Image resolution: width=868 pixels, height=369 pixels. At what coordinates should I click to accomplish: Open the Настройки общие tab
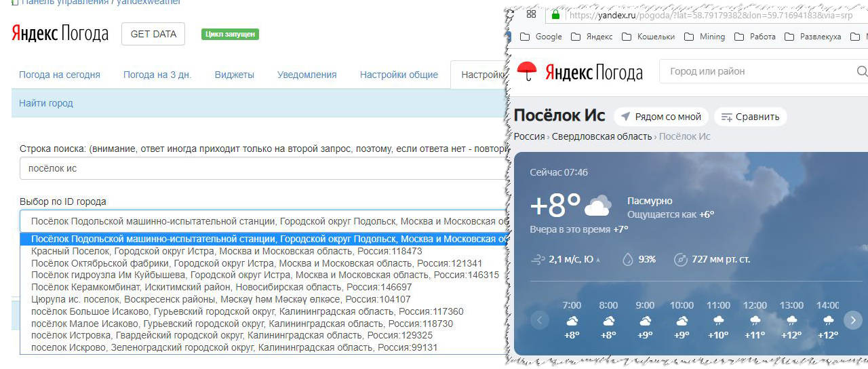click(399, 75)
